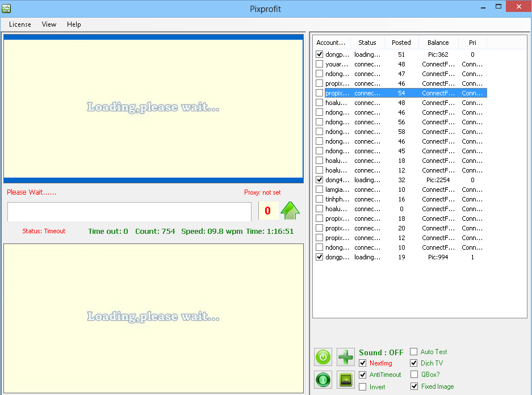Image resolution: width=532 pixels, height=395 pixels.
Task: Enable the QBox? checkbox
Action: pyautogui.click(x=414, y=375)
